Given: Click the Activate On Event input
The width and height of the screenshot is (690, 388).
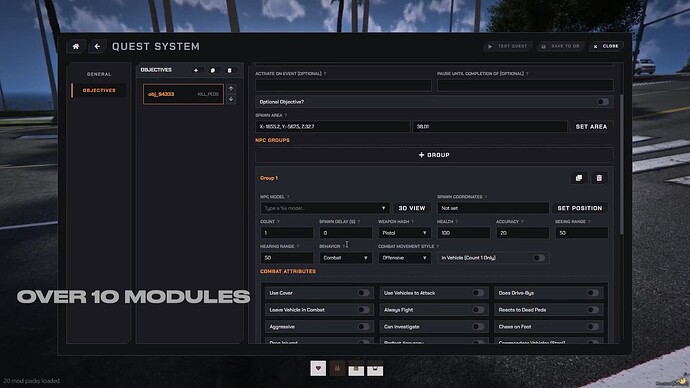Looking at the screenshot, I should coord(343,85).
